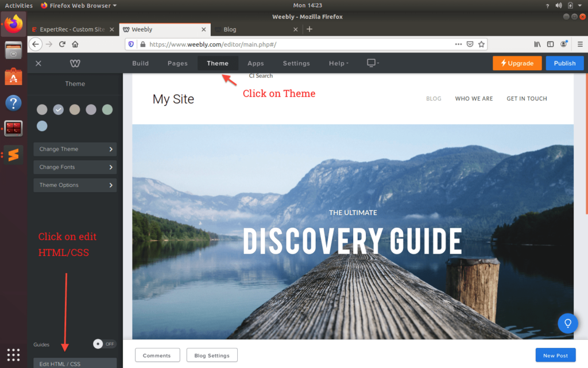Click the shield tracking protection icon
Screen dimensions: 588x368
[x=131, y=44]
